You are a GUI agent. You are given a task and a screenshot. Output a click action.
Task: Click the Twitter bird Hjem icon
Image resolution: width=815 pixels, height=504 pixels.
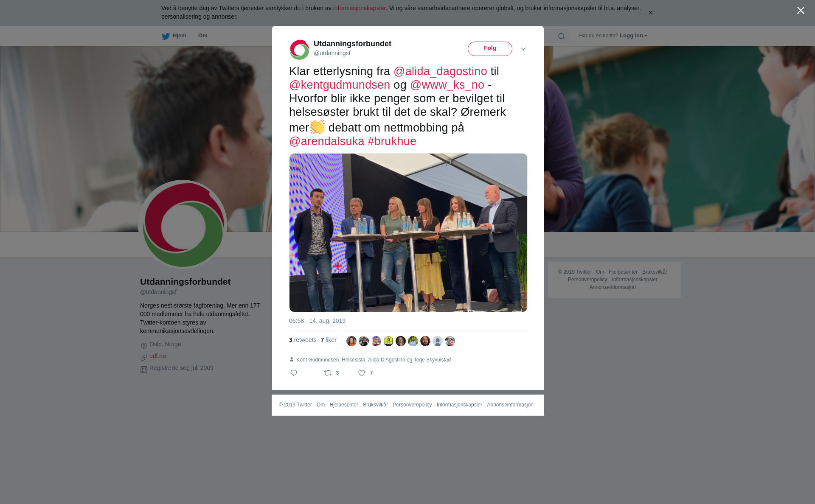click(166, 36)
